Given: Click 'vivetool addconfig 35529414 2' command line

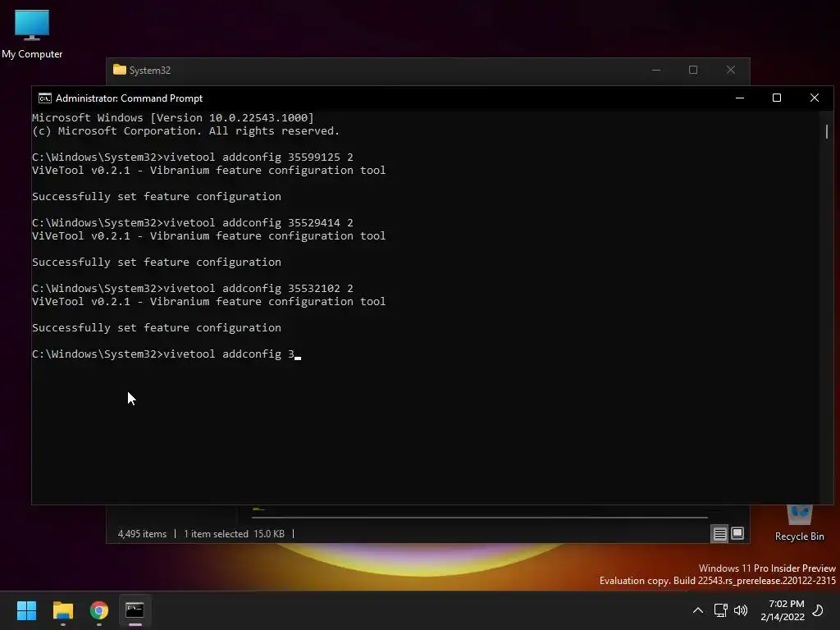Looking at the screenshot, I should click(192, 223).
